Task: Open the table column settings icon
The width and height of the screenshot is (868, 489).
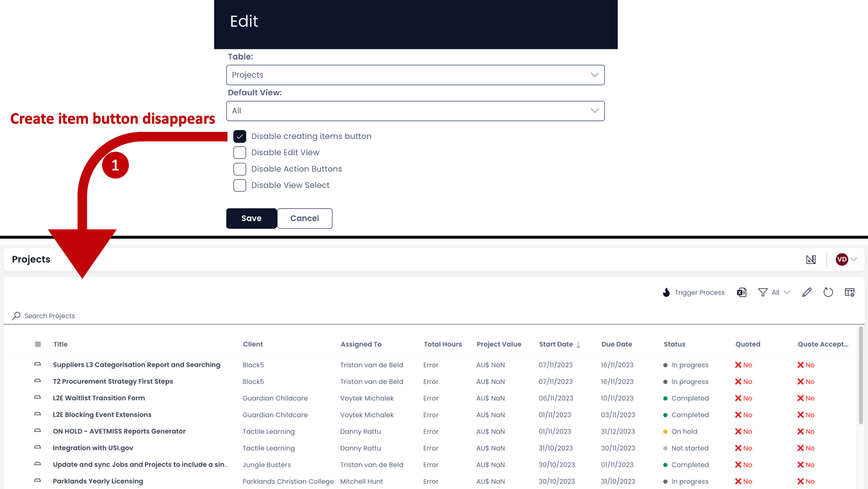Action: click(x=849, y=292)
